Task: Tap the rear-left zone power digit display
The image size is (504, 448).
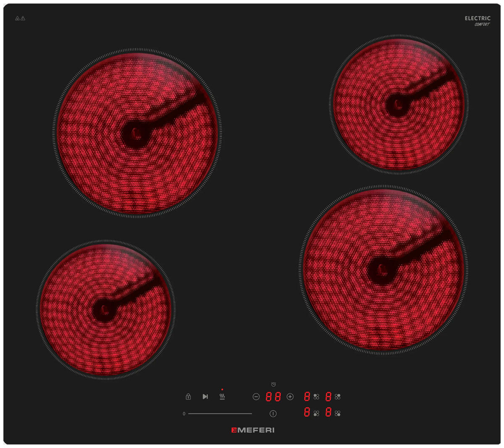Action: click(307, 397)
